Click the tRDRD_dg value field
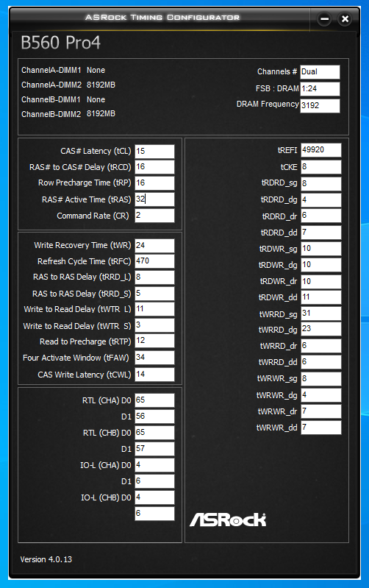 [x=321, y=200]
